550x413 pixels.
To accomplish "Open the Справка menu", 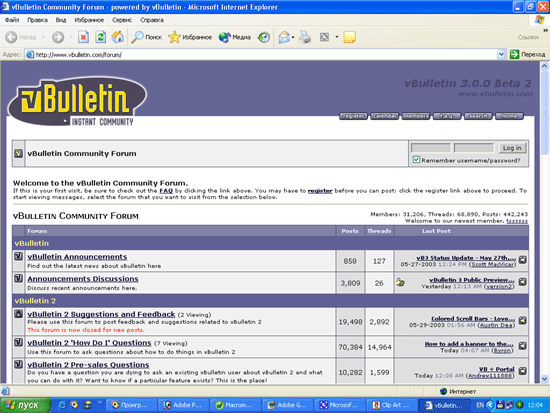I will tap(152, 20).
